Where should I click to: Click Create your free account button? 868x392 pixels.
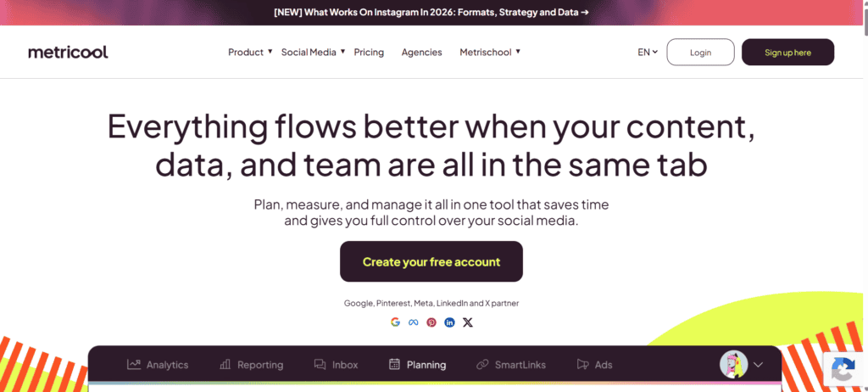431,261
